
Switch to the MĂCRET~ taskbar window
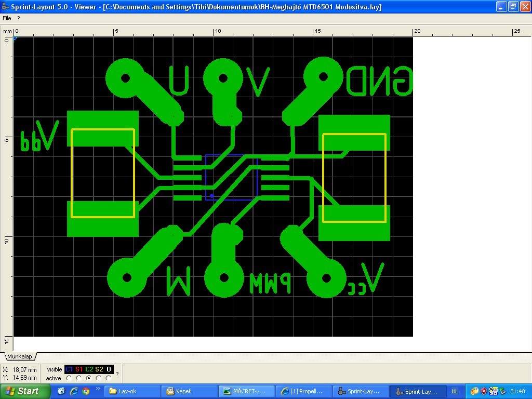tap(246, 391)
